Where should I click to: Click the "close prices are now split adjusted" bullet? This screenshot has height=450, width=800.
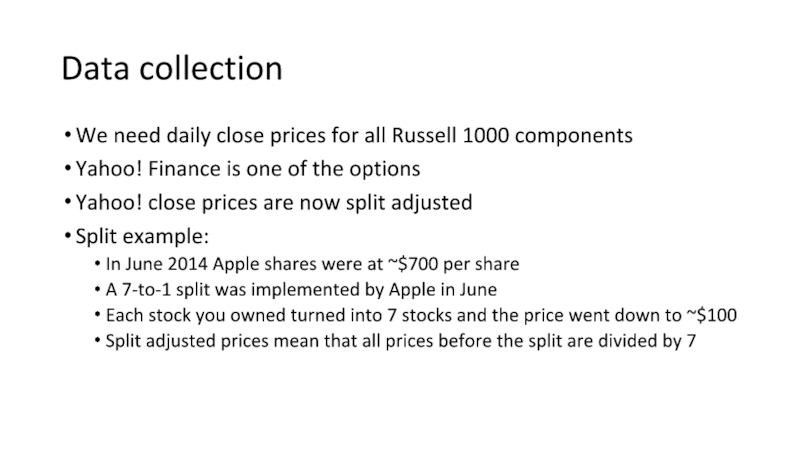273,203
